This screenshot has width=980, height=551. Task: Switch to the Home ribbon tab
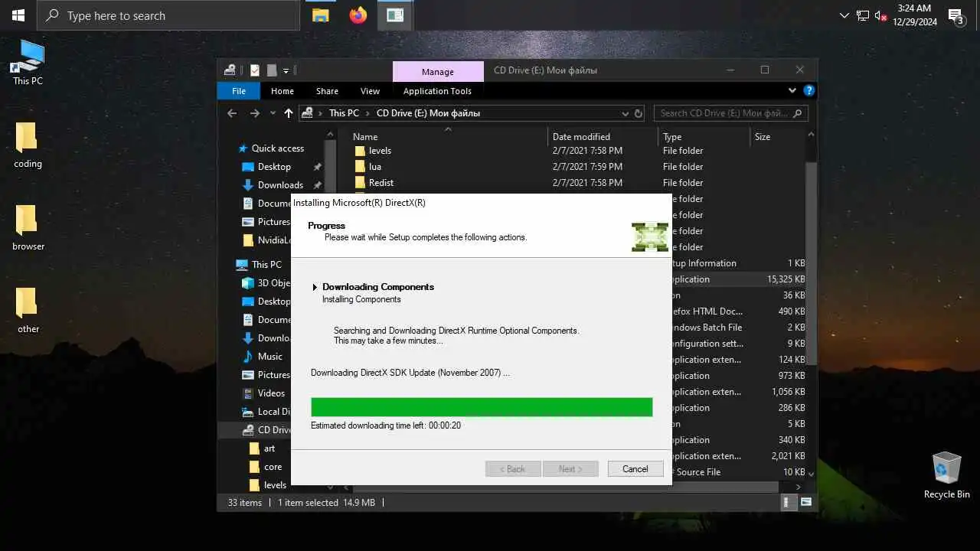[x=282, y=91]
